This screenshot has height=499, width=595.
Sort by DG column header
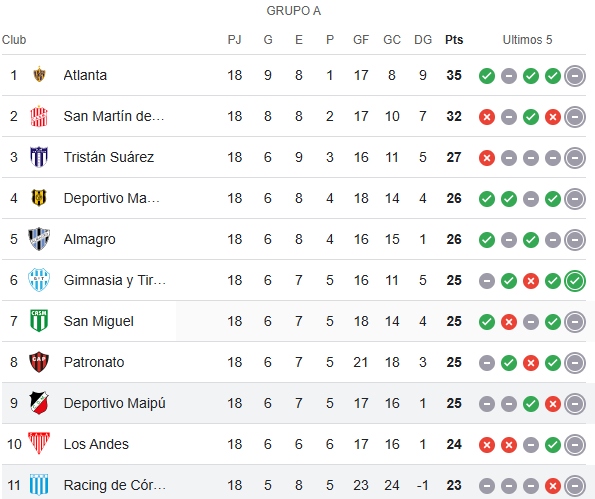point(423,39)
